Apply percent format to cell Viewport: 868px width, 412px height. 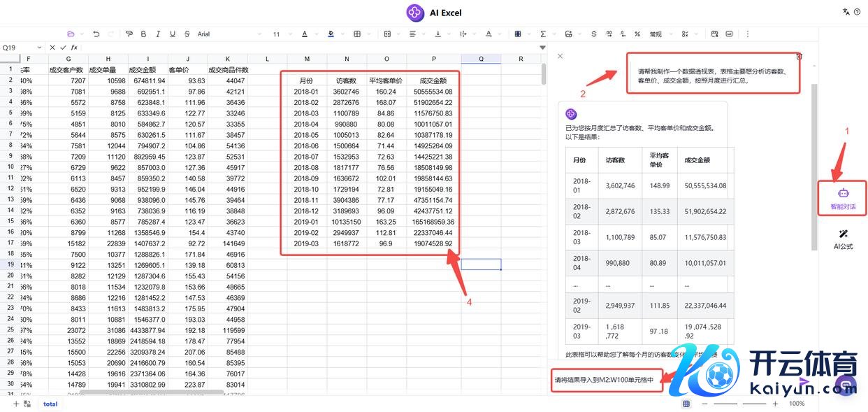637,34
